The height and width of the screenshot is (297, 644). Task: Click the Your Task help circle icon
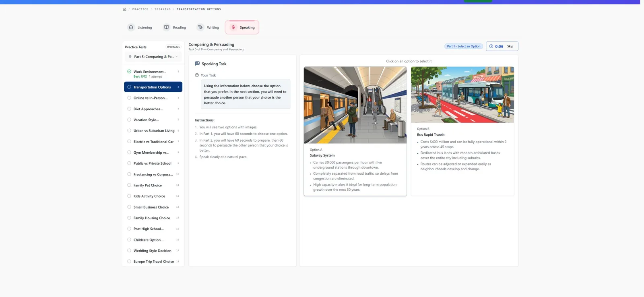(197, 75)
